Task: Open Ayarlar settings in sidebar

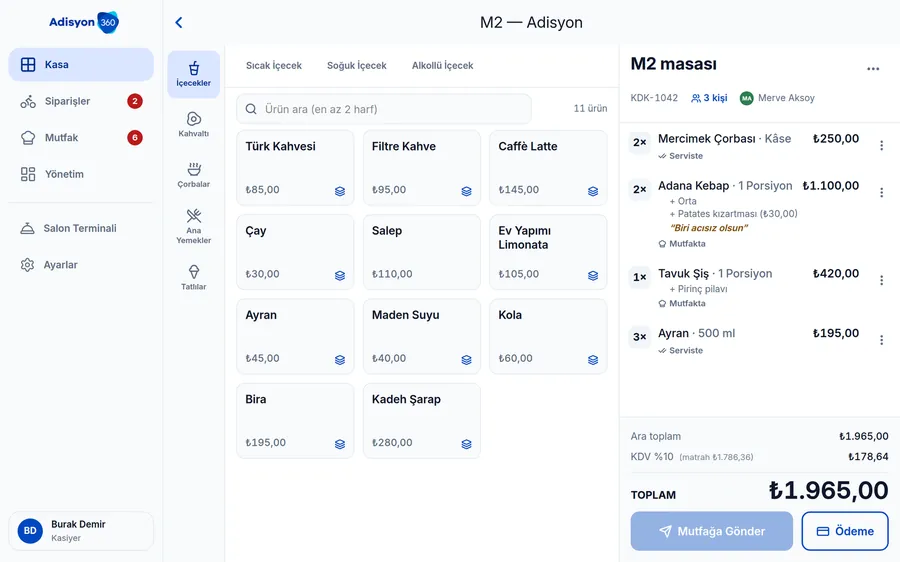Action: [x=81, y=265]
